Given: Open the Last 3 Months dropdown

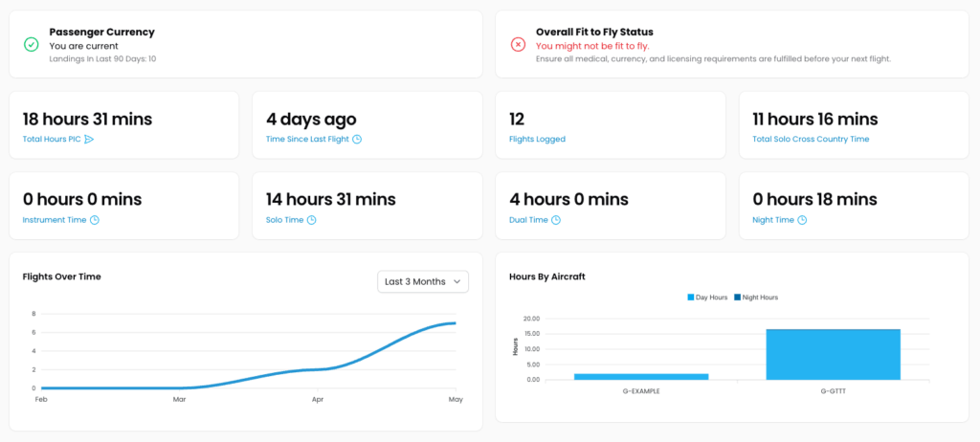Looking at the screenshot, I should tap(423, 281).
